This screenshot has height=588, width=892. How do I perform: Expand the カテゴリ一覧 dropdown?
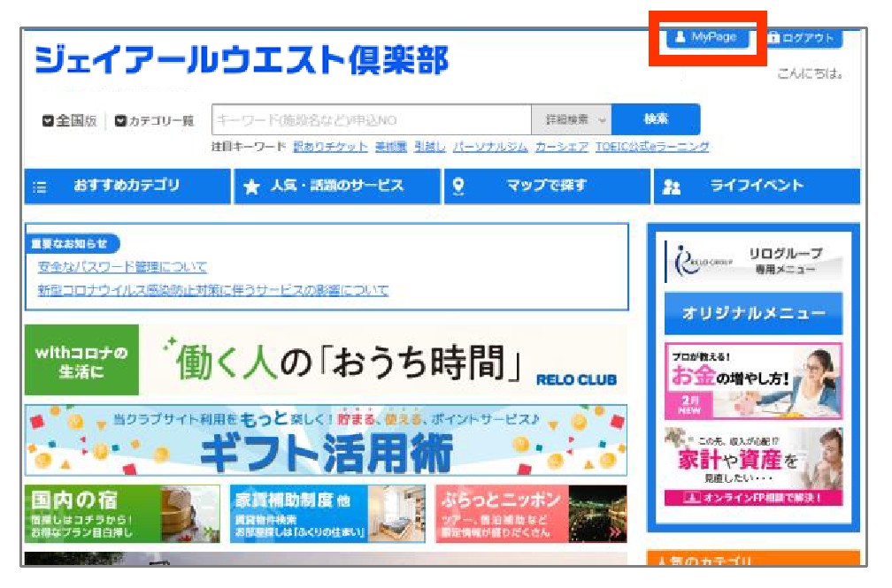point(154,120)
